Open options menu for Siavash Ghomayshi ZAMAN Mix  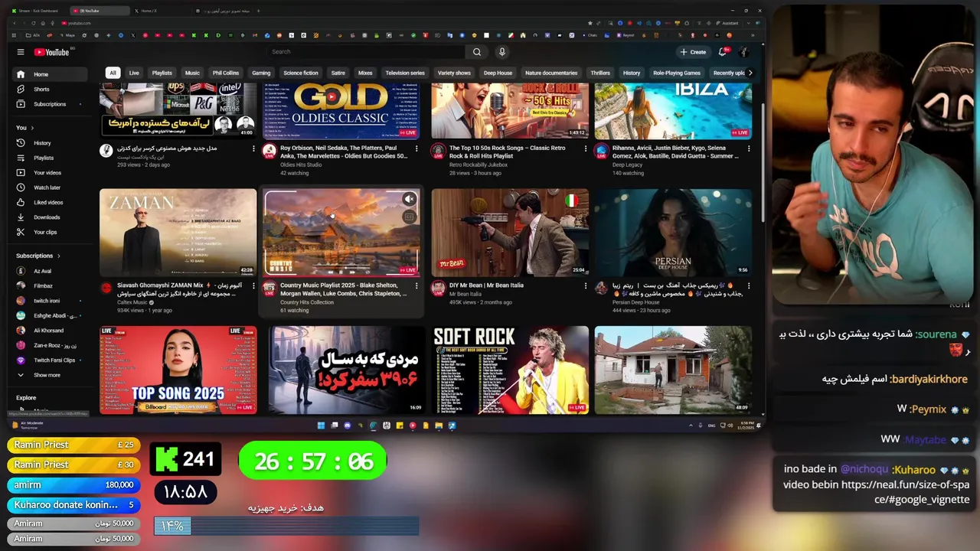click(x=253, y=286)
